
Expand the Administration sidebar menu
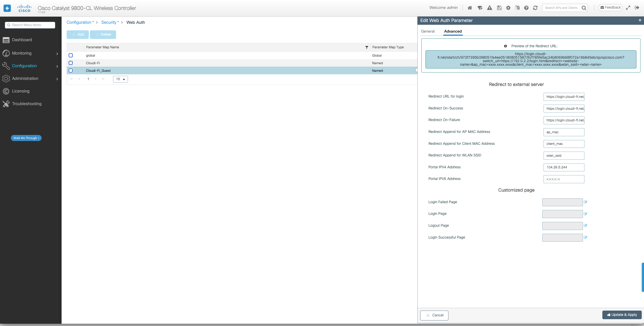coord(25,78)
